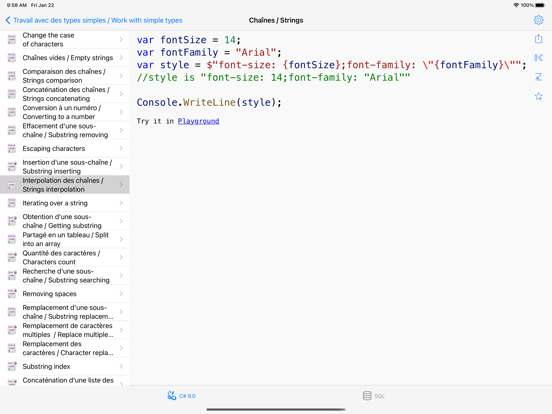Viewport: 552px width, 414px height.
Task: Click the Converting to a number icon
Action: pyautogui.click(x=12, y=112)
